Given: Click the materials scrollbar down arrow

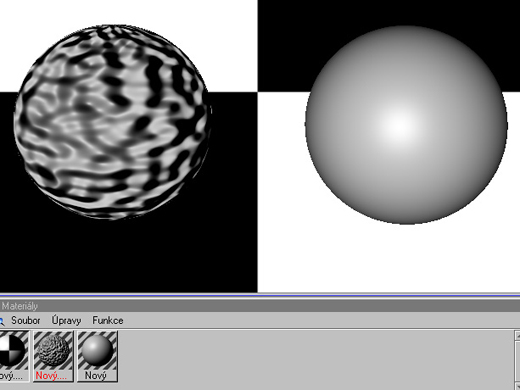Looking at the screenshot, I should pos(517,387).
